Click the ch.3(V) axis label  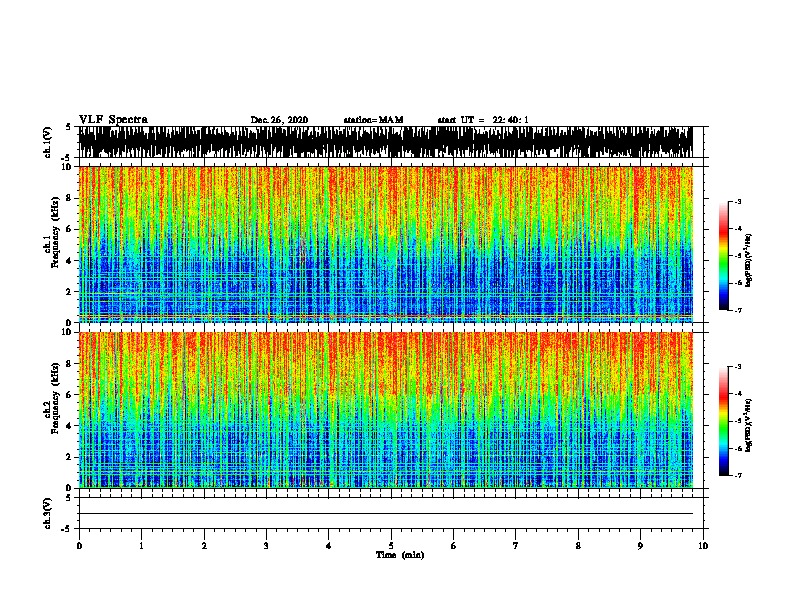coord(48,513)
